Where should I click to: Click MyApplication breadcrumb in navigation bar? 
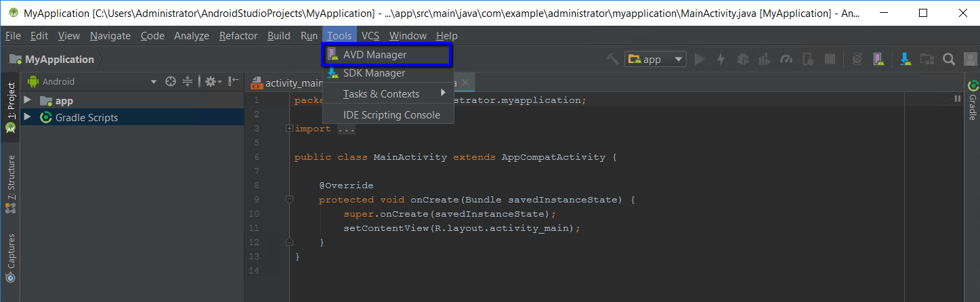(52, 60)
